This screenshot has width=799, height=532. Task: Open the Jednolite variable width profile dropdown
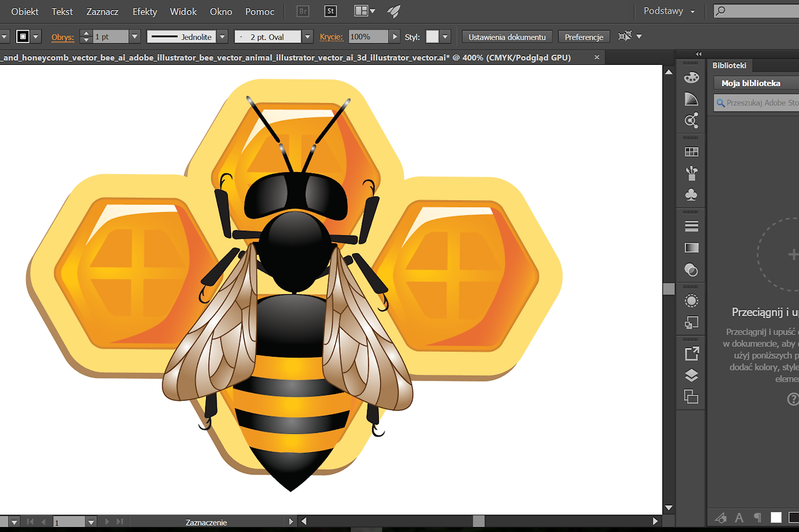click(x=222, y=37)
